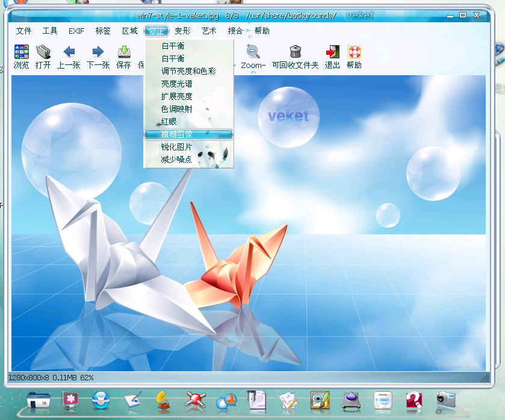This screenshot has height=420, width=505.
Task: Click the 浏览 (Browse) thumbnail grid icon
Action: [21, 52]
